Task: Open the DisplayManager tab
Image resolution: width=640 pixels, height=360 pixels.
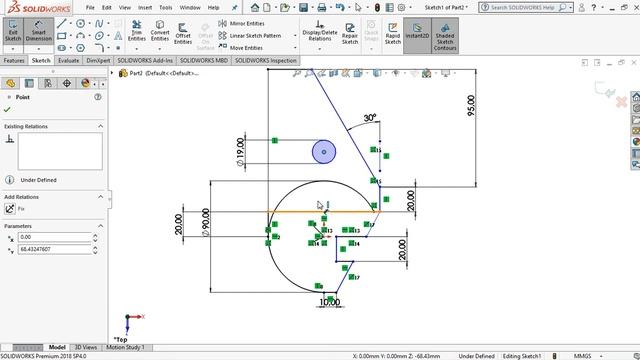Action: pos(85,83)
